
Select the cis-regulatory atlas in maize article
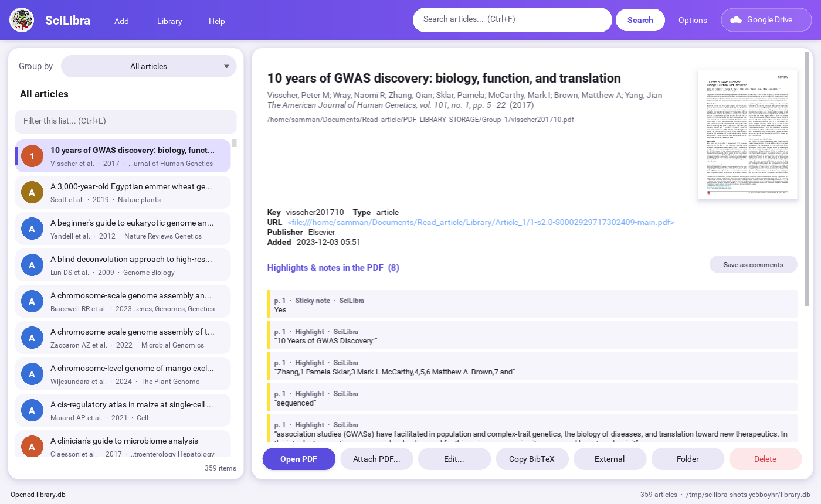(x=123, y=410)
